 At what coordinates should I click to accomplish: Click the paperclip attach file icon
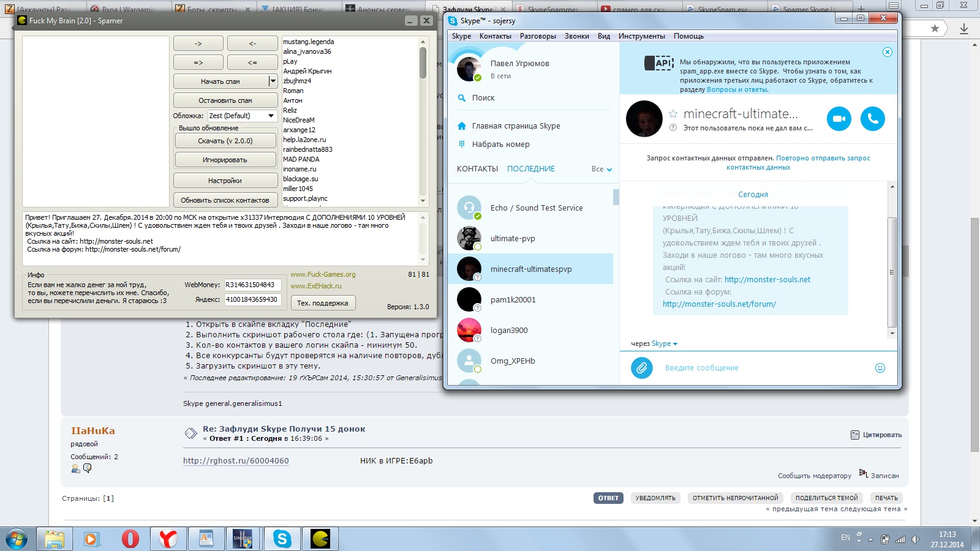pos(642,368)
